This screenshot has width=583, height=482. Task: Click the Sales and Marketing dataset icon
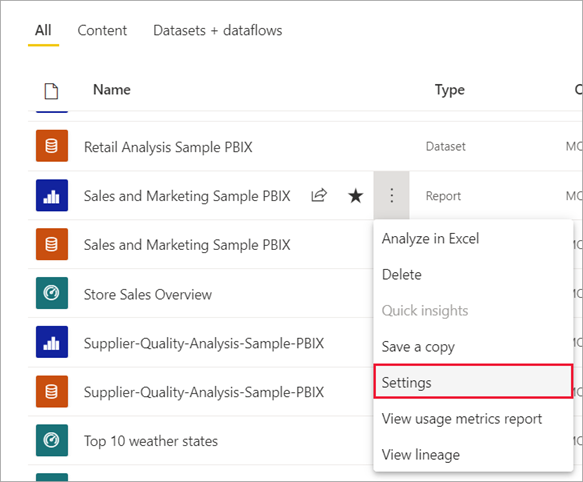click(x=52, y=244)
